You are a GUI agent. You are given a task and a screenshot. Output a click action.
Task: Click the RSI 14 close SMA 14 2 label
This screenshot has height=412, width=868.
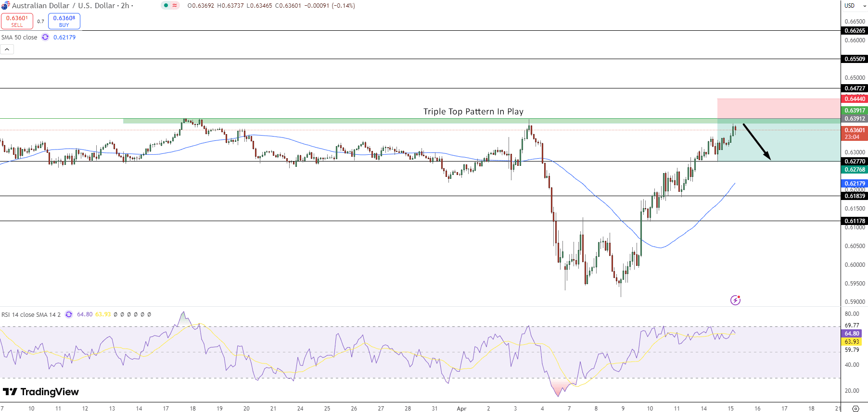pos(31,314)
